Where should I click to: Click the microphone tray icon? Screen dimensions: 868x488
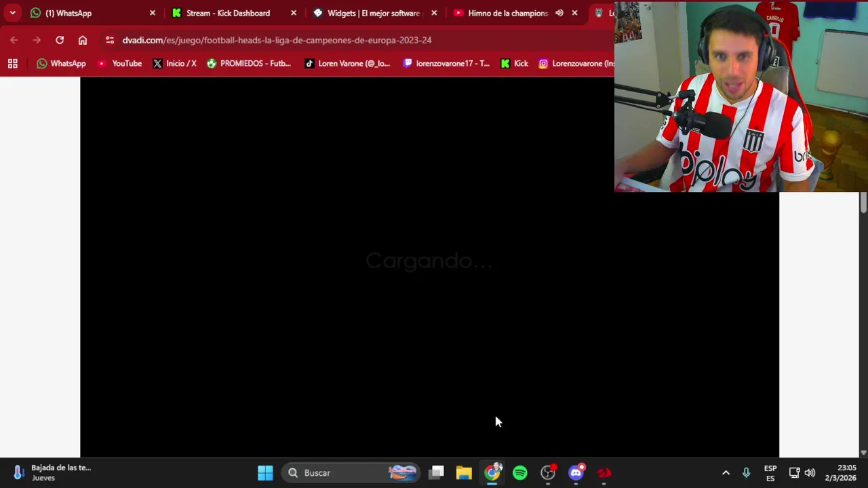746,472
